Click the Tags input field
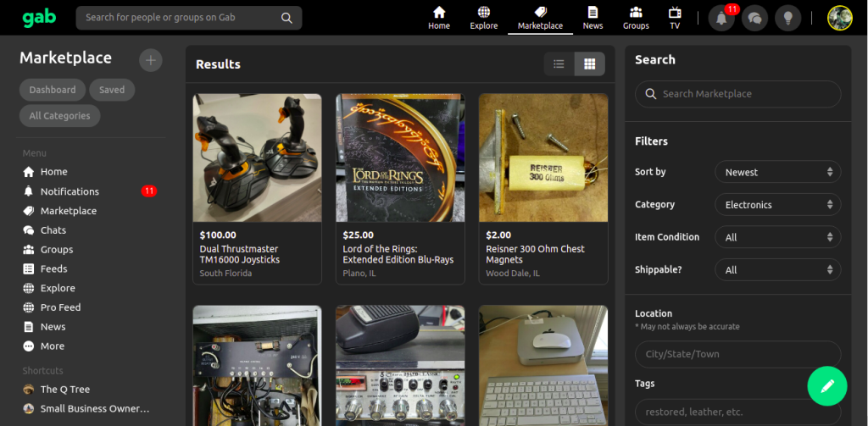Viewport: 868px width, 426px height. [x=738, y=412]
